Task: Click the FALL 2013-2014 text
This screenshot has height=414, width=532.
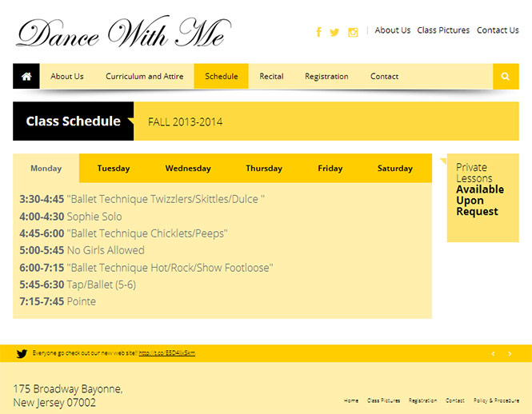Action: [186, 121]
